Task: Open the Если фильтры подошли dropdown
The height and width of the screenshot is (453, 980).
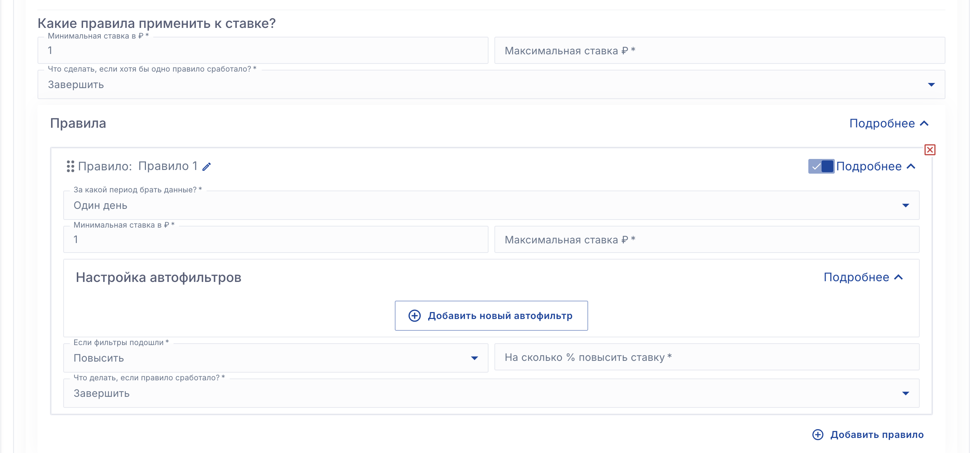Action: 275,358
